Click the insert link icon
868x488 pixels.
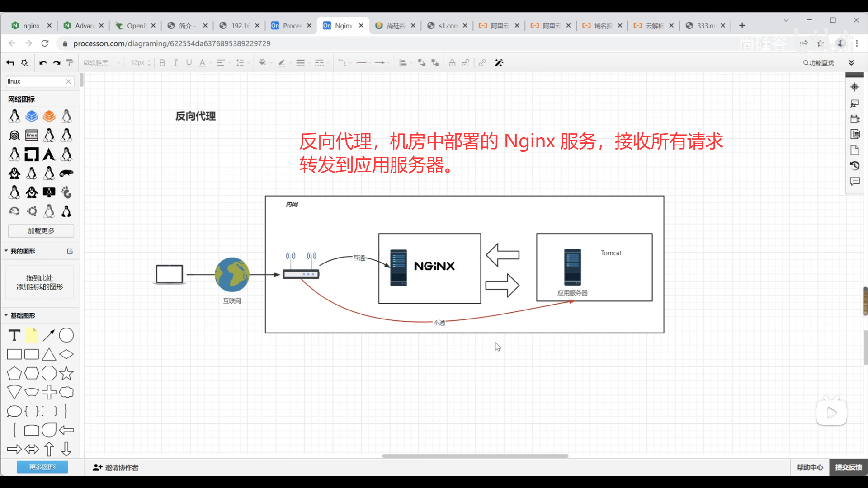pos(482,63)
